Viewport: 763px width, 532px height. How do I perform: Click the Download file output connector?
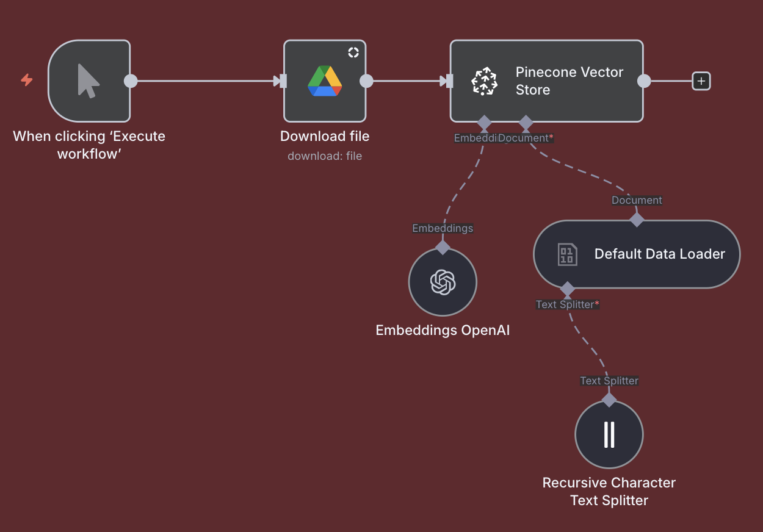pos(366,81)
